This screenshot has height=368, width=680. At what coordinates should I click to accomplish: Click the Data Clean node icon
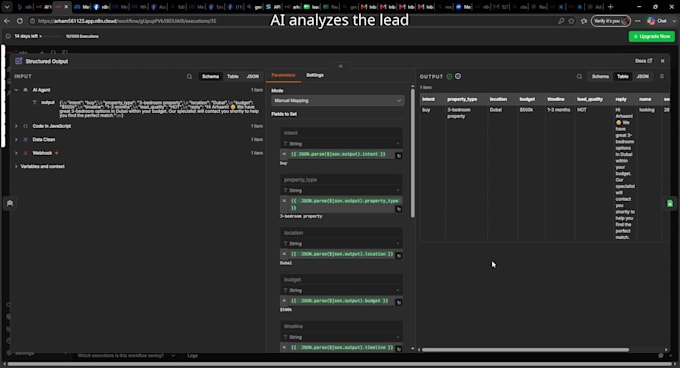pyautogui.click(x=26, y=140)
